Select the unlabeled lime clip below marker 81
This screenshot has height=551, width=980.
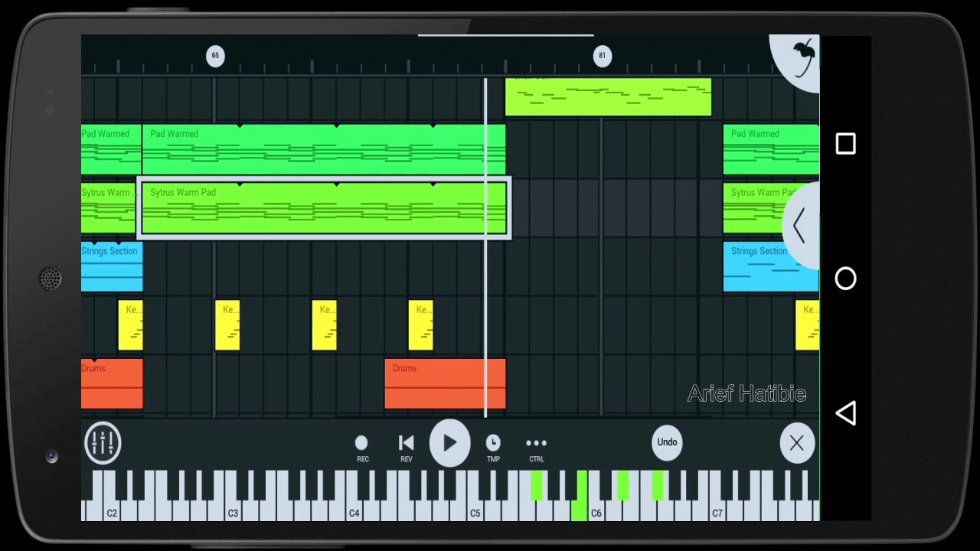608,96
